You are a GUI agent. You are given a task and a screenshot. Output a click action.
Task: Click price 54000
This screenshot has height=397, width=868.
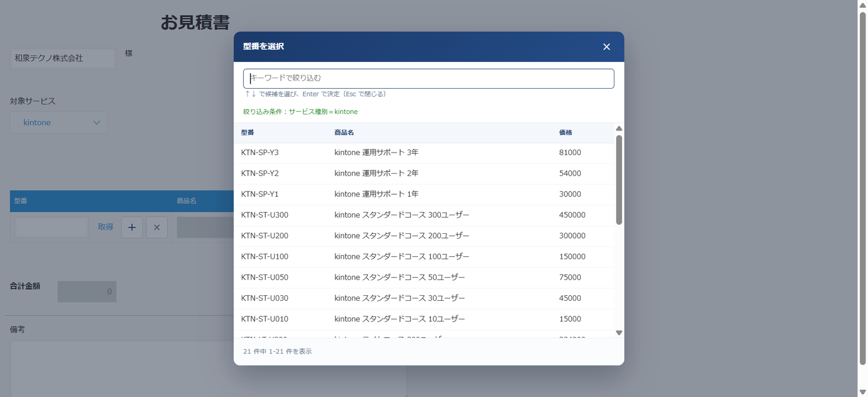pyautogui.click(x=570, y=174)
